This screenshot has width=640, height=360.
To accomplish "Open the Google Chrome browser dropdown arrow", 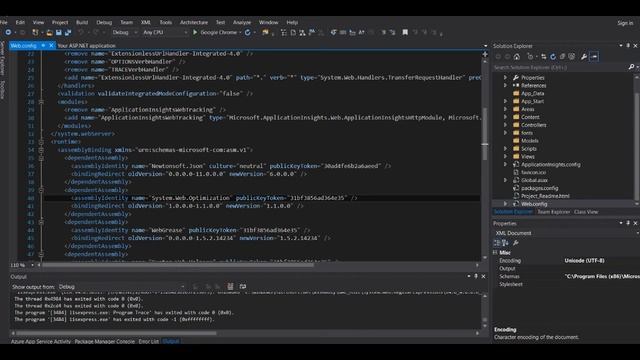I will point(240,32).
